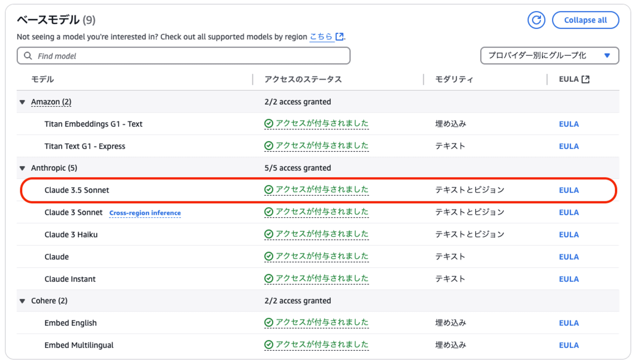This screenshot has width=635, height=364.
Task: Collapse the Amazon (2) group
Action: tap(22, 102)
